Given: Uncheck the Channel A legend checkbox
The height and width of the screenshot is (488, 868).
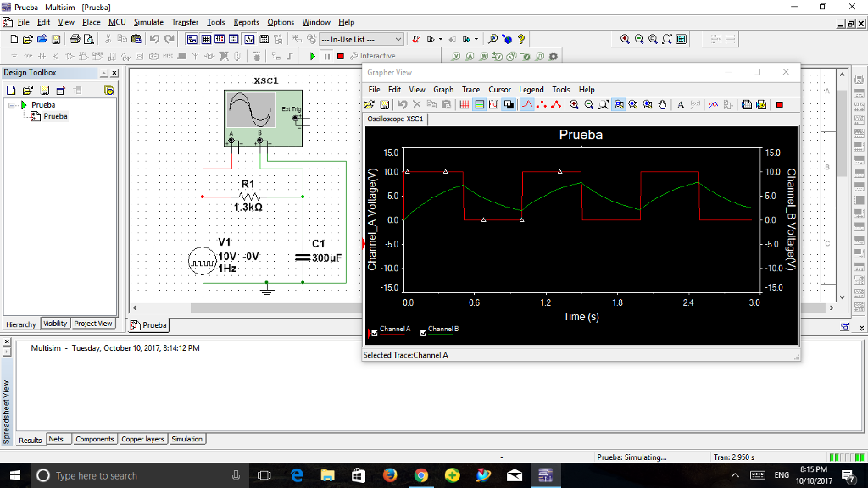Looking at the screenshot, I should pyautogui.click(x=374, y=331).
